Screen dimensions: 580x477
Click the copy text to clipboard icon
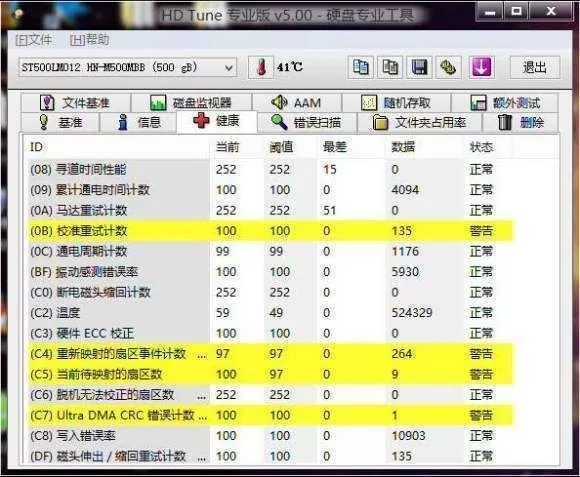pos(361,67)
